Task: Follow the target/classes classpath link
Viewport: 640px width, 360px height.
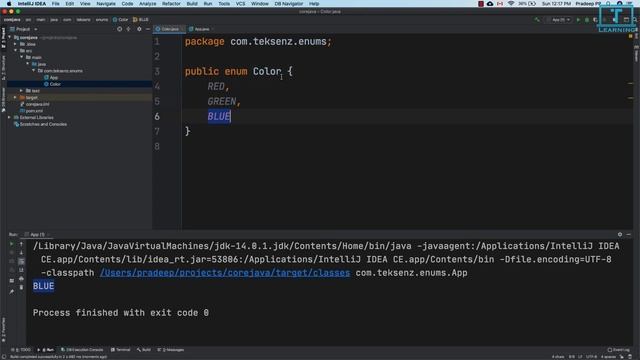Action: click(225, 273)
